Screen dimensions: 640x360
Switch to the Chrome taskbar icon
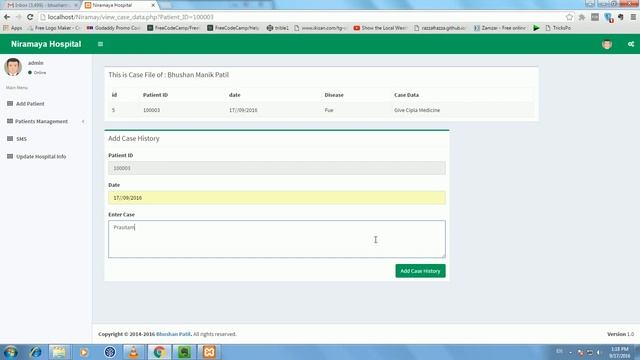pos(159,352)
